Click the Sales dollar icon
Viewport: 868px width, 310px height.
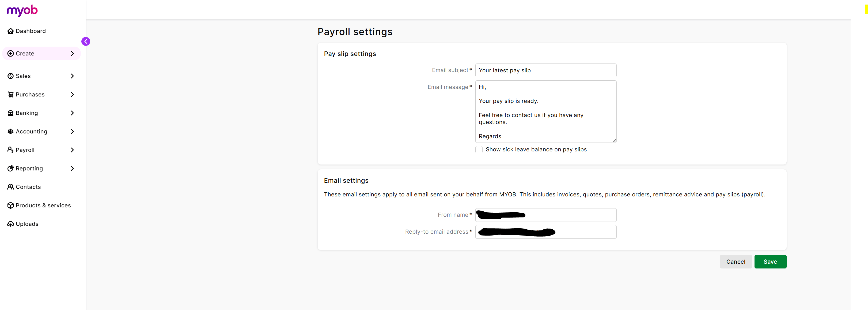[x=10, y=76]
